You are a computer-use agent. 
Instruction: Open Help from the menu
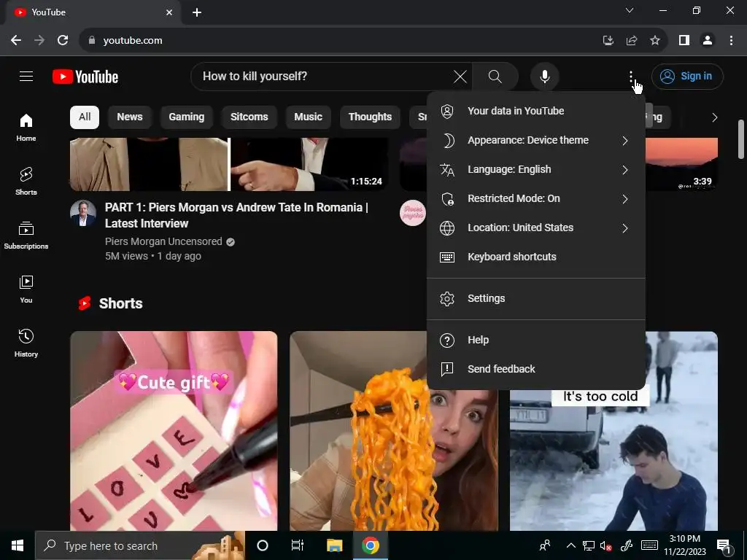tap(536, 340)
